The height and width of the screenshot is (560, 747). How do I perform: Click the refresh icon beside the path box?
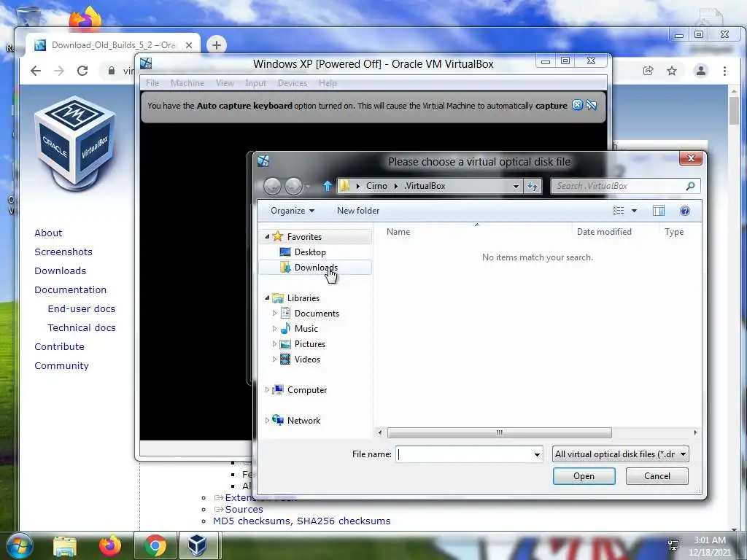[x=532, y=186]
